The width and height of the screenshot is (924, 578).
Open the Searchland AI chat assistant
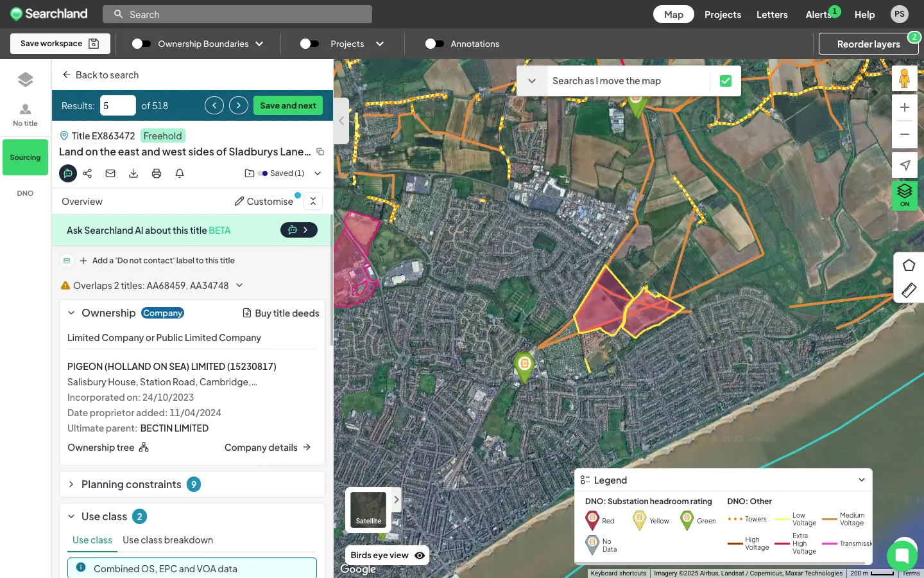click(68, 173)
